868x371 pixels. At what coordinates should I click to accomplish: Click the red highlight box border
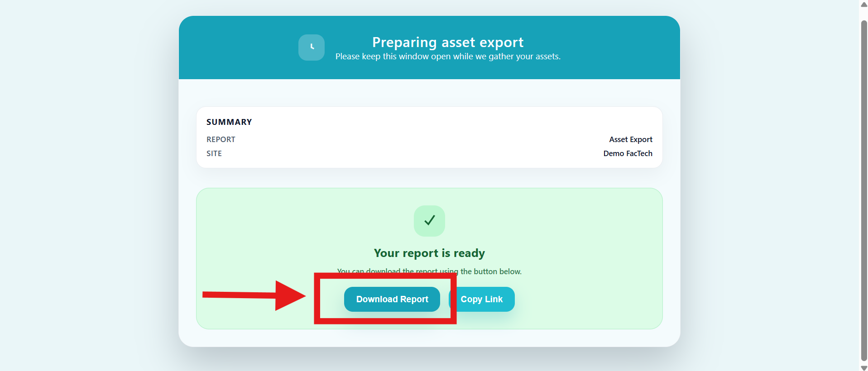385,321
